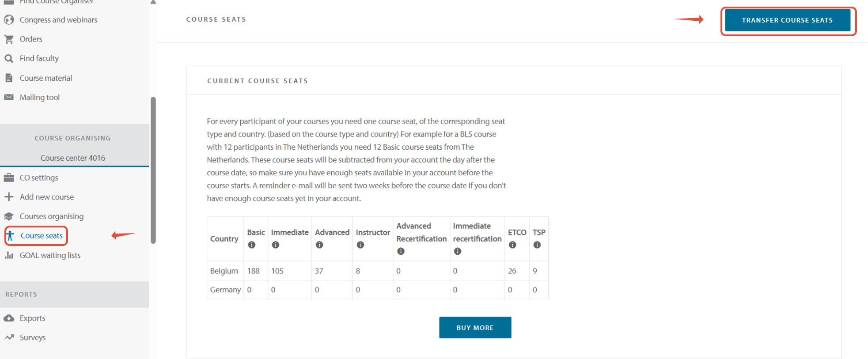The image size is (868, 359).
Task: Select the Mailing tool envelope icon
Action: click(9, 97)
